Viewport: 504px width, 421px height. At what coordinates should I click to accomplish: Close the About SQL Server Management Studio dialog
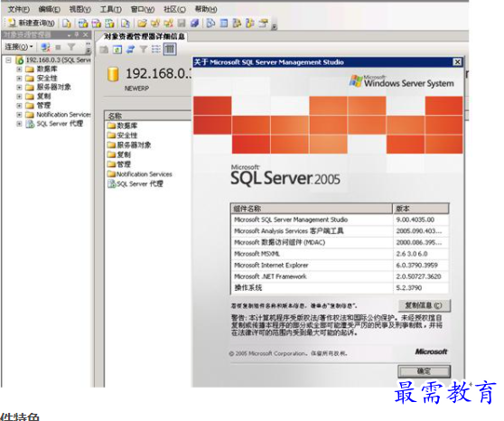click(457, 62)
